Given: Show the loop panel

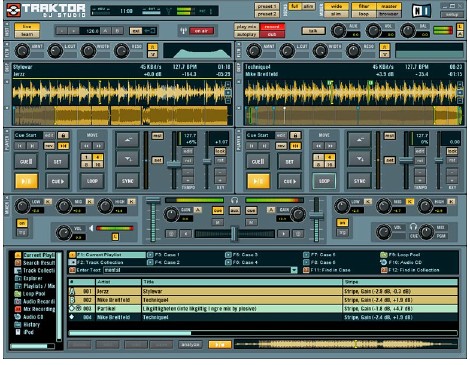Looking at the screenshot, I should click(364, 14).
